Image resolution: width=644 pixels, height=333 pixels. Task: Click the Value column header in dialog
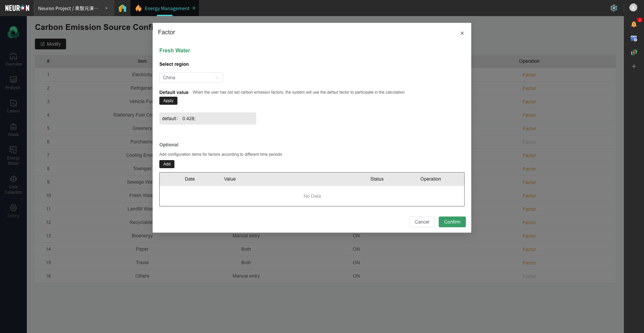(x=230, y=179)
